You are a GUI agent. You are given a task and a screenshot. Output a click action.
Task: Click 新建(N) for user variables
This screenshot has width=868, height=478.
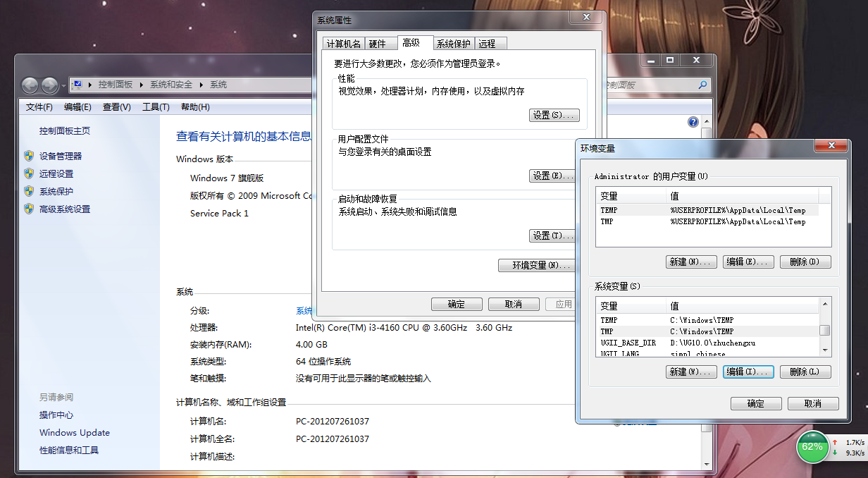pyautogui.click(x=691, y=262)
